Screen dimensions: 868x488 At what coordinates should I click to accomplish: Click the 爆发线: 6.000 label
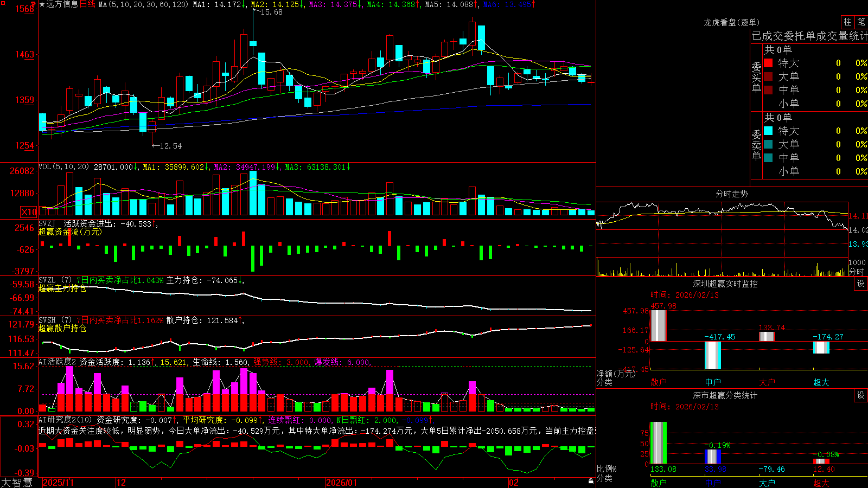(343, 362)
